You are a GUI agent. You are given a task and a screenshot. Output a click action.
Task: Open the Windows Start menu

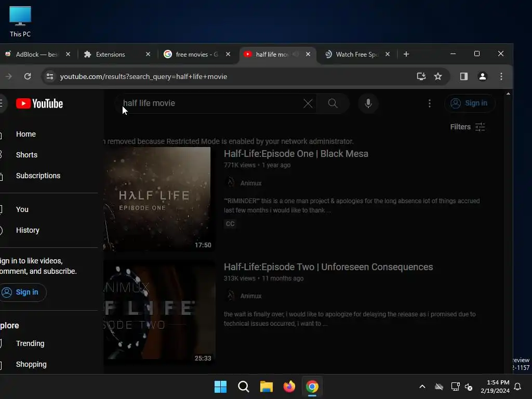point(220,387)
